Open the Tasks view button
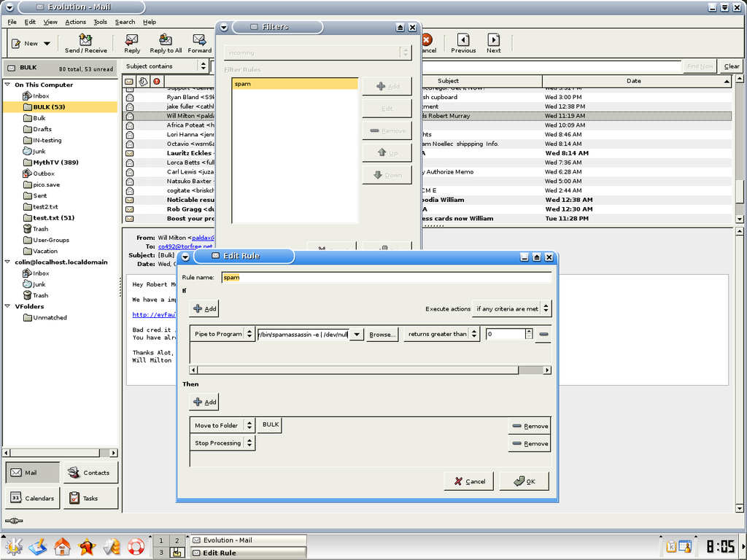This screenshot has width=747, height=560. point(90,498)
